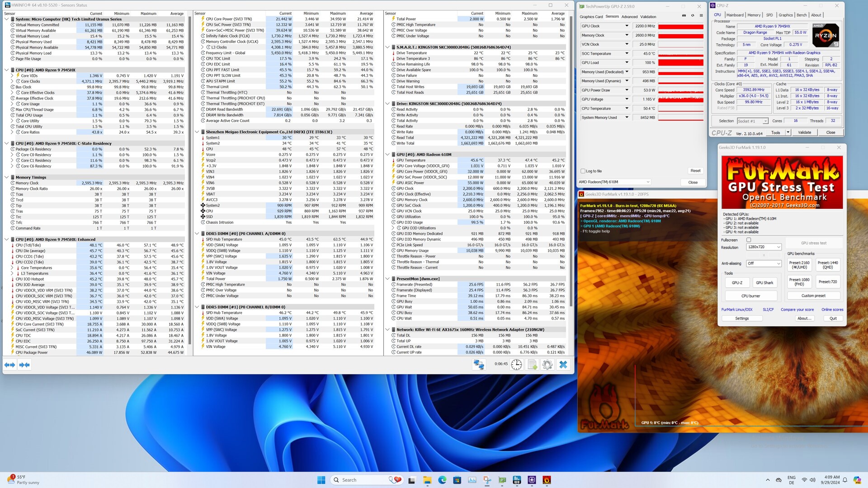Image resolution: width=868 pixels, height=488 pixels.
Task: Click the shrink columns arrows icon
Action: tap(25, 365)
